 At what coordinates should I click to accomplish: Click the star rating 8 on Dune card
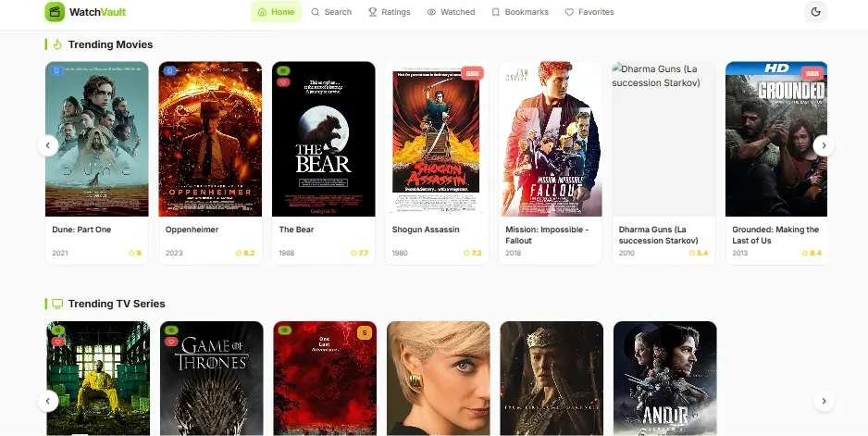(135, 253)
